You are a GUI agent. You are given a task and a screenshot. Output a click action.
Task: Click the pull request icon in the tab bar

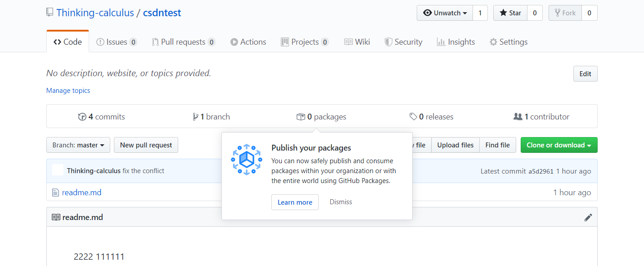coord(155,42)
